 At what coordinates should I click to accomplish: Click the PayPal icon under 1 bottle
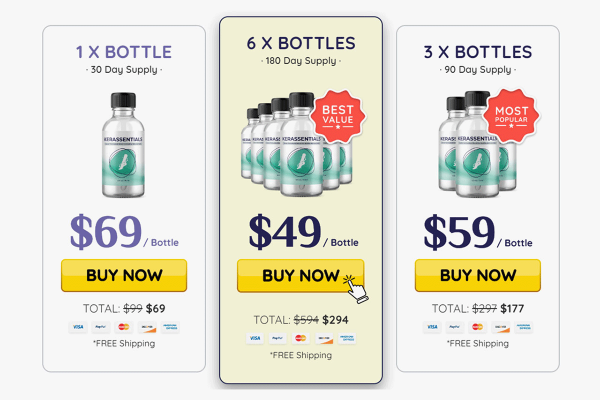coord(101,326)
